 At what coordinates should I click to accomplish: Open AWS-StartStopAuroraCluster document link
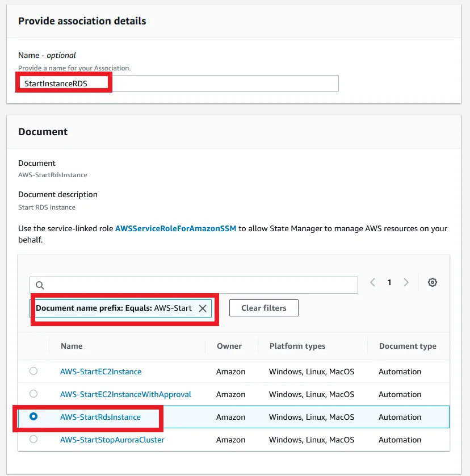tap(112, 440)
